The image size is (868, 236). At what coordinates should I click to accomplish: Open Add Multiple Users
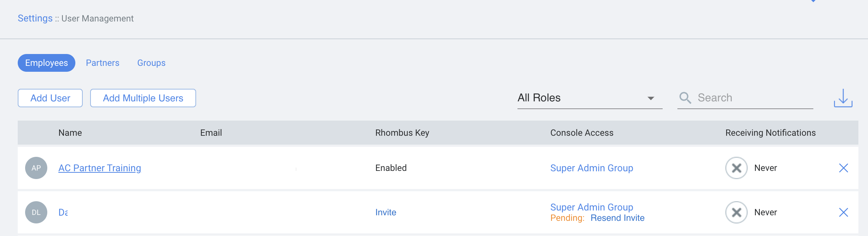coord(143,98)
